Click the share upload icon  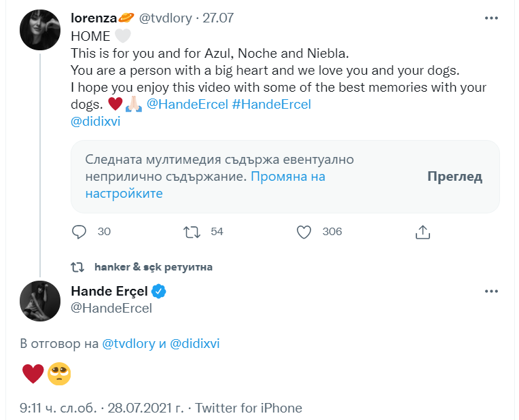423,232
